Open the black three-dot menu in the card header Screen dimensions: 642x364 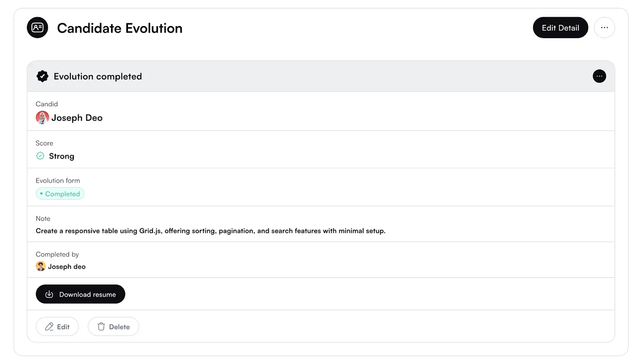tap(599, 76)
